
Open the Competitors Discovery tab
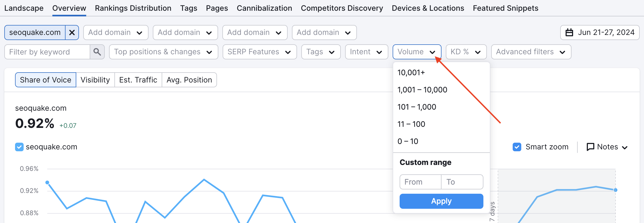(x=342, y=8)
